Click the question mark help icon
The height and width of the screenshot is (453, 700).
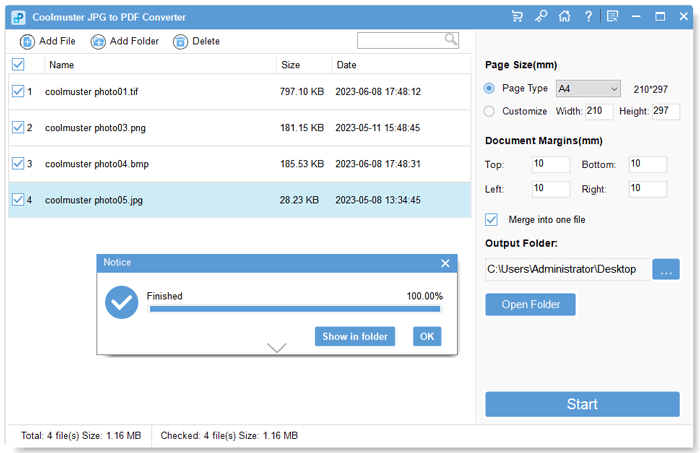[x=588, y=17]
